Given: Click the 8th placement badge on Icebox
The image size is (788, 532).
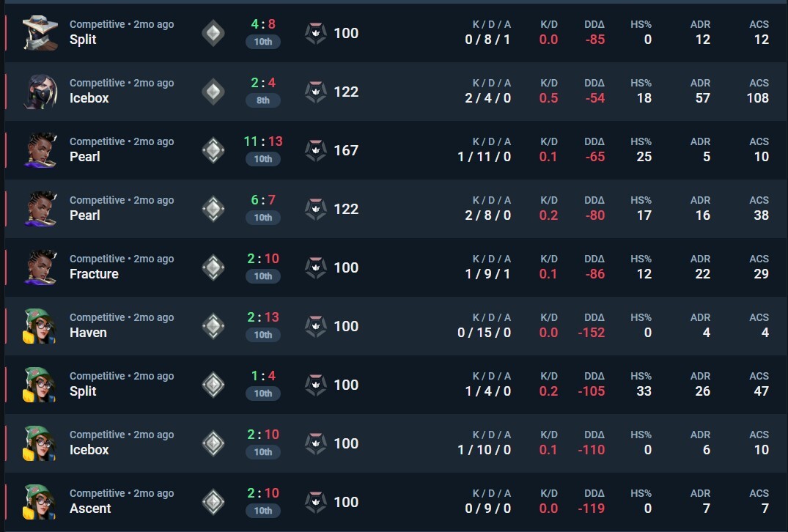Looking at the screenshot, I should click(x=263, y=100).
